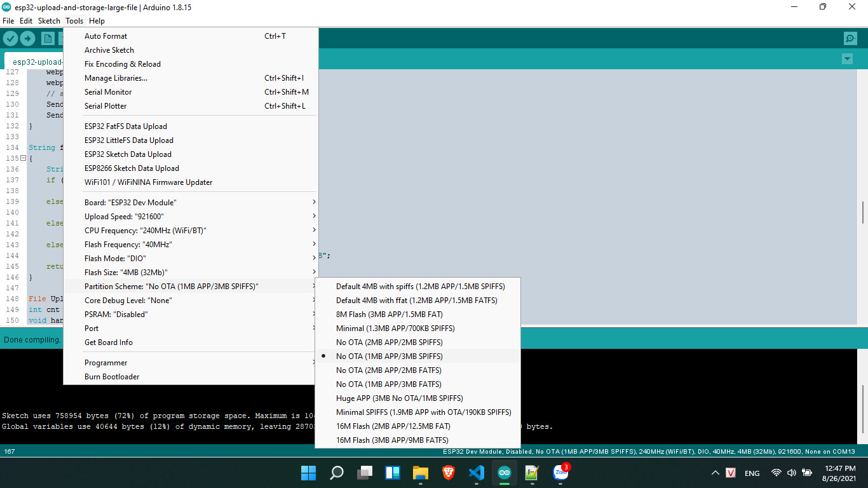868x488 pixels.
Task: Choose Auto Format from Tools menu
Action: 191,36
